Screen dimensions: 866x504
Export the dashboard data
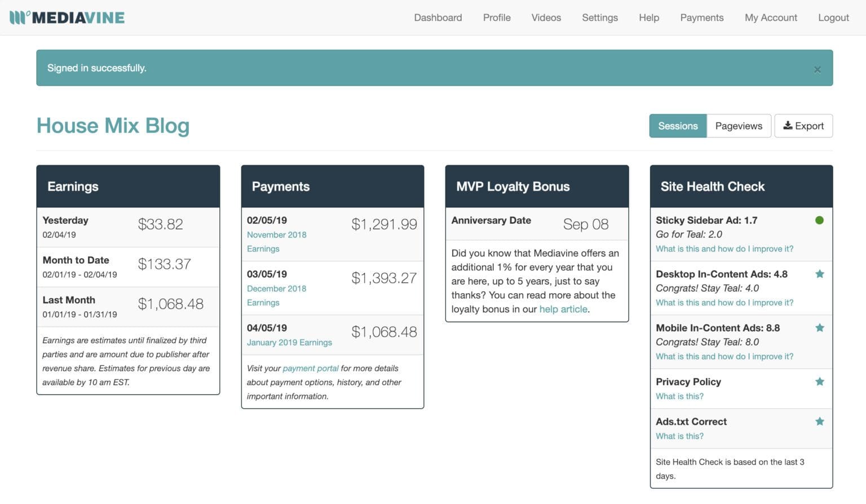[x=803, y=126]
